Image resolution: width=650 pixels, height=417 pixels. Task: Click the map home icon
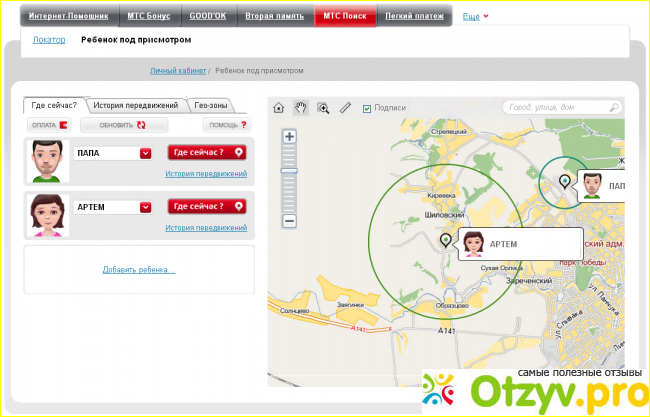click(x=279, y=107)
